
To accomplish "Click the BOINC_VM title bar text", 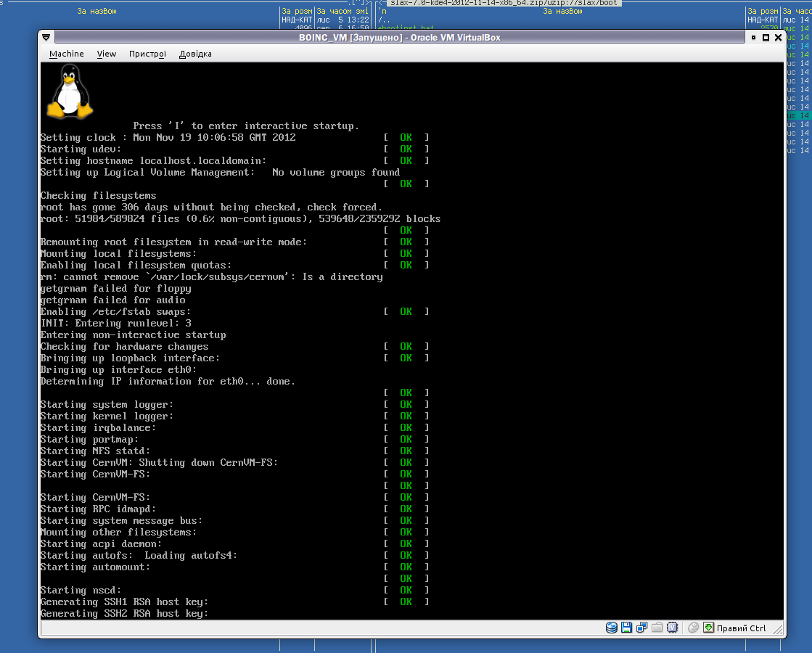I will point(400,38).
